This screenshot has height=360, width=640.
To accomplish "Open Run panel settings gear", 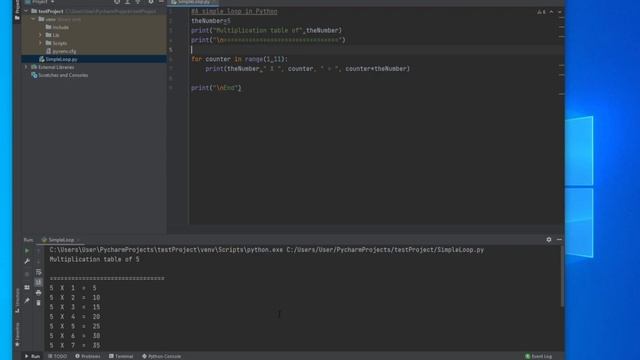I will (x=549, y=240).
